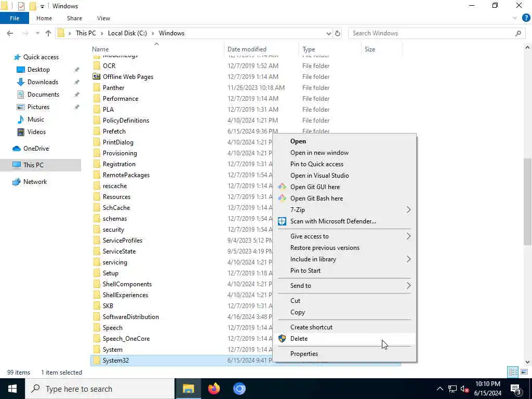Expand the ribbon chevron
Screen dimensions: 532x399
pyautogui.click(x=515, y=18)
